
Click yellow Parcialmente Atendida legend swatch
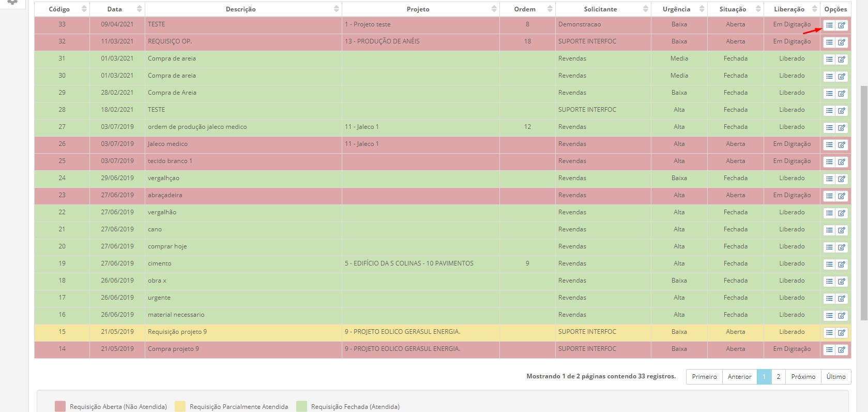pyautogui.click(x=180, y=406)
